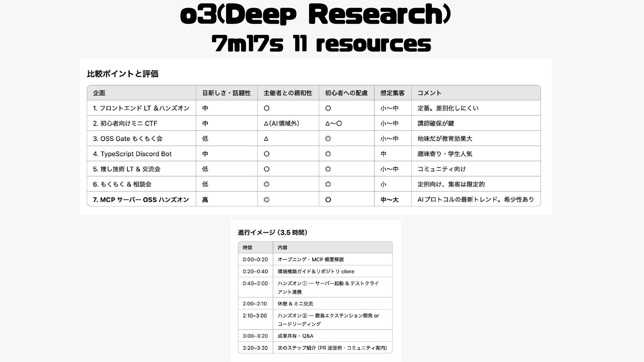Select the TypeScript Discord Bot row
Screen dimensions: 644x362
point(132,154)
